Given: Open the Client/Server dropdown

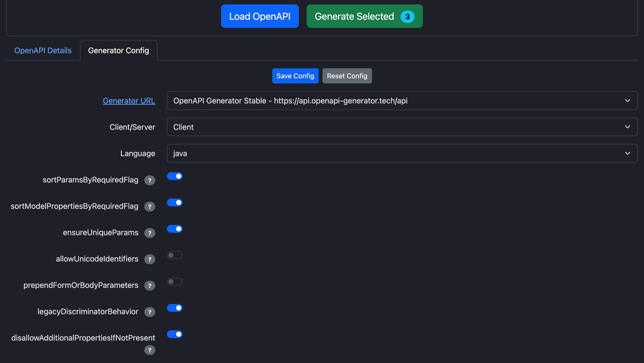Looking at the screenshot, I should click(402, 127).
